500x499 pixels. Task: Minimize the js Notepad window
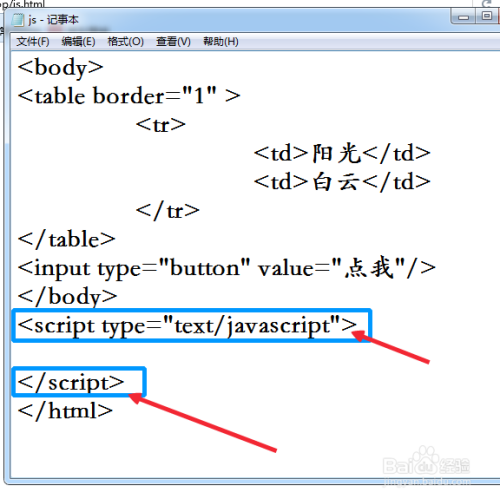pos(464,17)
